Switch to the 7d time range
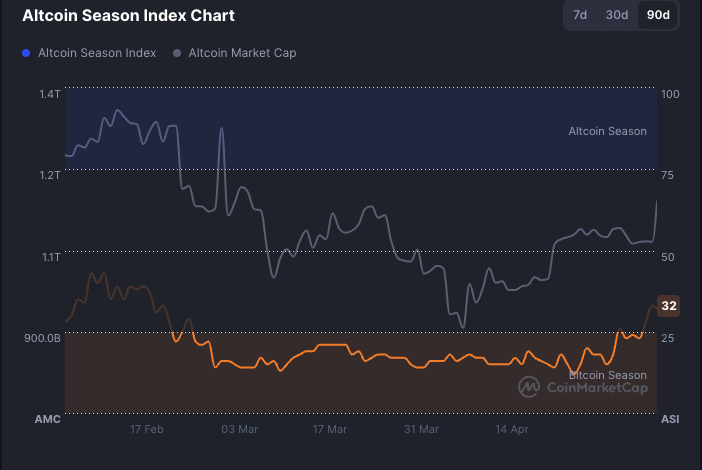 point(580,15)
